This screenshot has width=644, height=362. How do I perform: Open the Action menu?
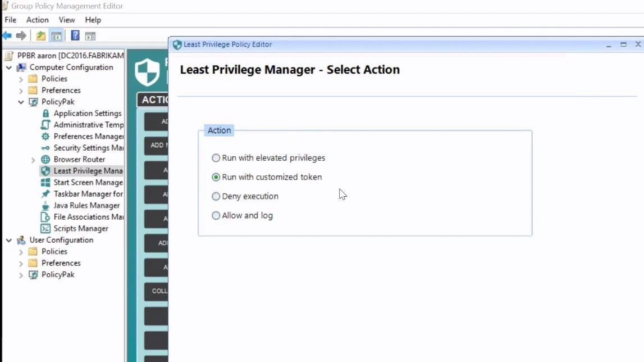click(37, 20)
